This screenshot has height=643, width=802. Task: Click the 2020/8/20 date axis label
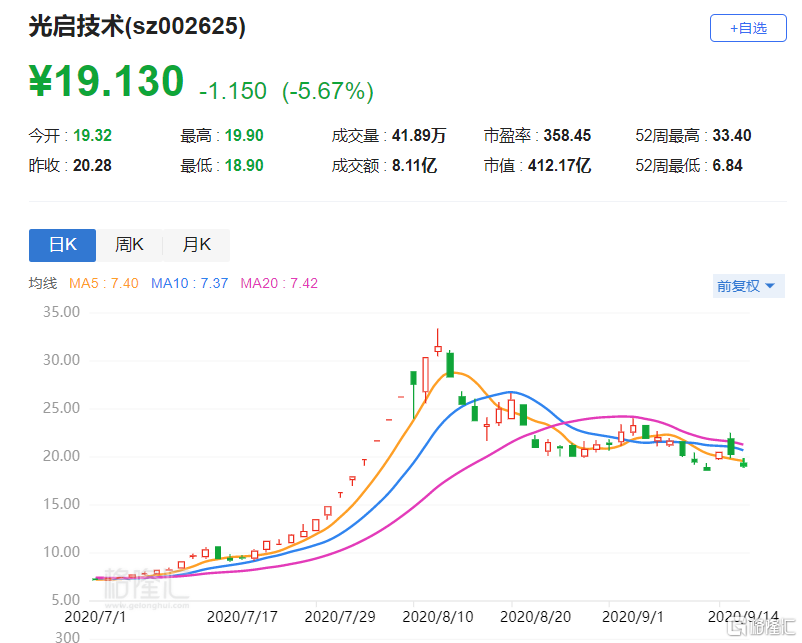536,617
